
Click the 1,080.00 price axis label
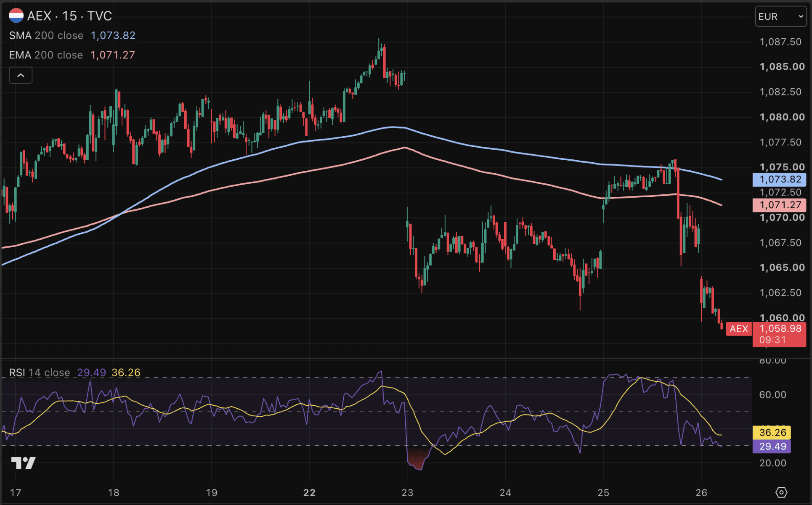pos(782,117)
